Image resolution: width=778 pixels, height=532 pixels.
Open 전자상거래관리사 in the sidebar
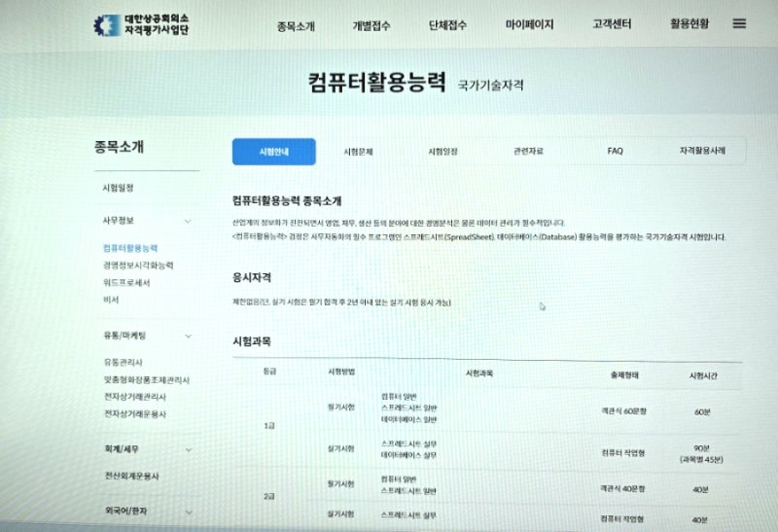(135, 397)
